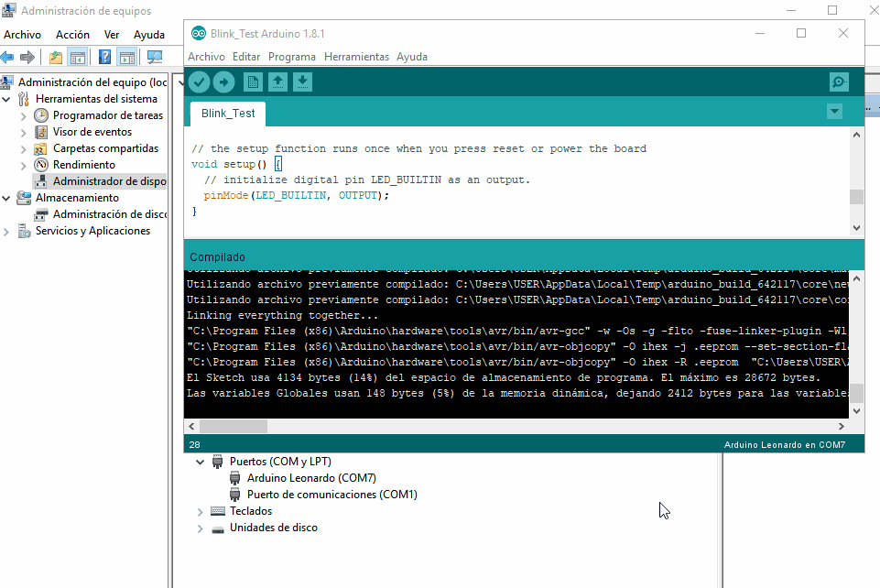Expand Servicios y Aplicaciones node
The image size is (880, 588).
pyautogui.click(x=6, y=231)
